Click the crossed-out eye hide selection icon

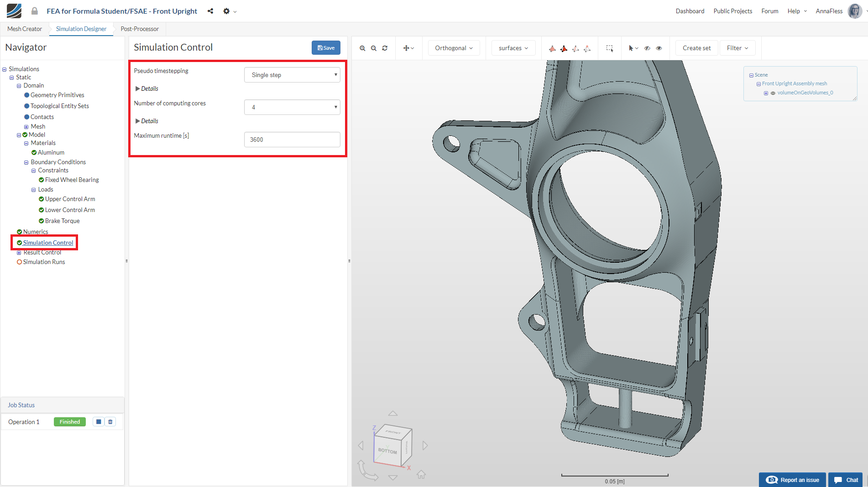click(647, 48)
